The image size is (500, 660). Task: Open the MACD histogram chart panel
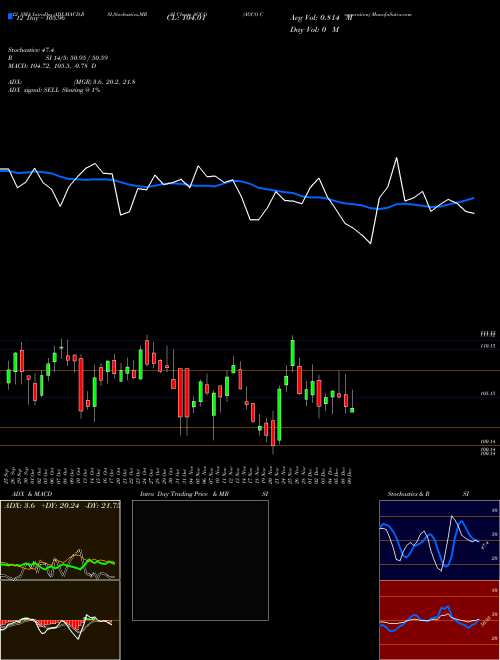coord(60,620)
